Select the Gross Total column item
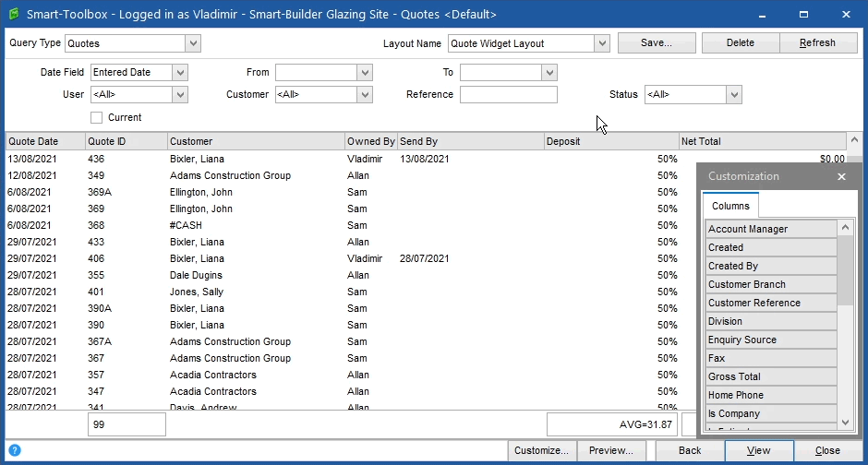The image size is (868, 465). pos(770,376)
